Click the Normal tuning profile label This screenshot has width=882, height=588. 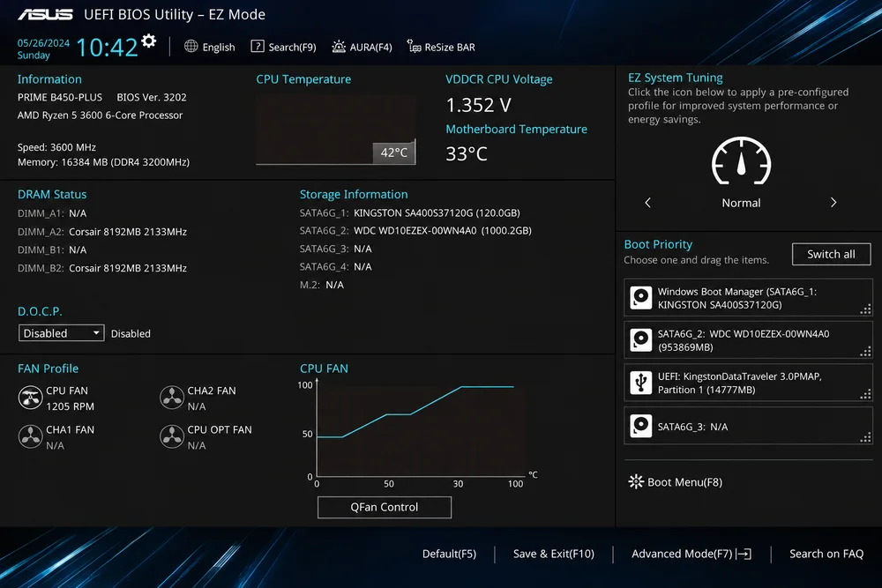(x=742, y=203)
